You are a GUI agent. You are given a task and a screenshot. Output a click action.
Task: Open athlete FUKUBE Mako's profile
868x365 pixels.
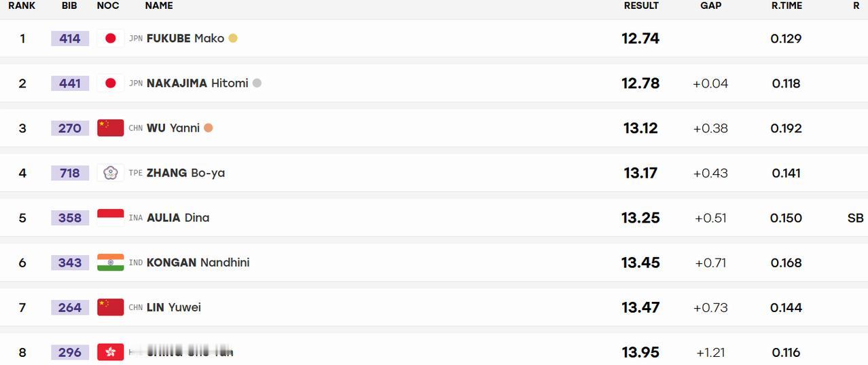click(185, 39)
